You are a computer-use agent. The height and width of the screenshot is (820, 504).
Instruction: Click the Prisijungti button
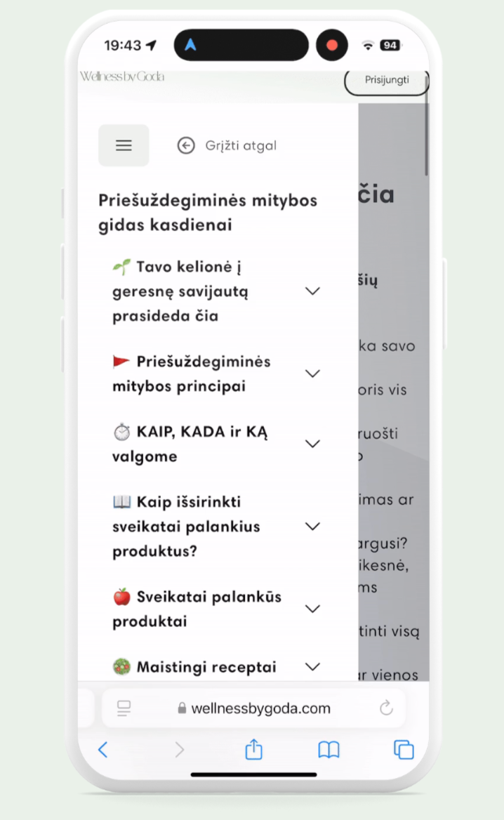click(x=387, y=80)
